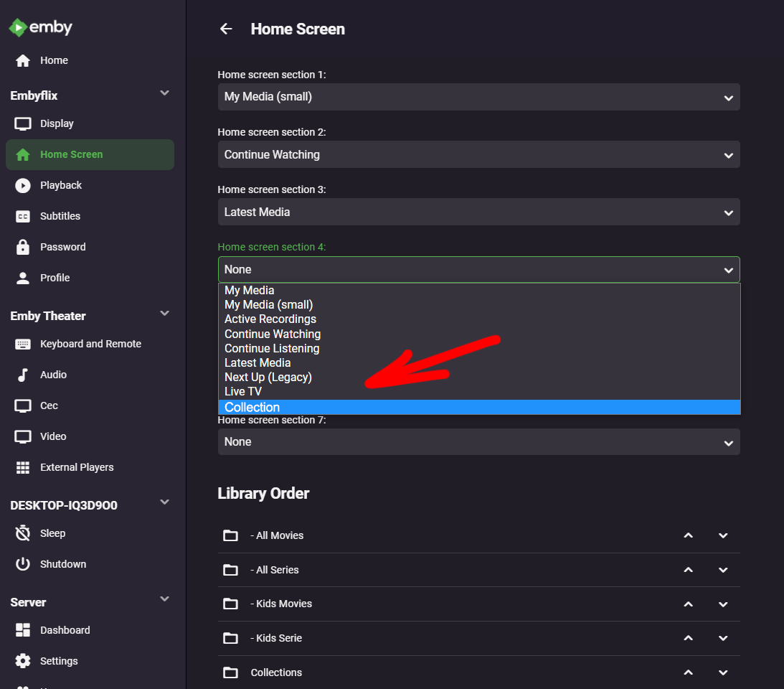Viewport: 784px width, 689px height.
Task: Open the Profile settings page
Action: (x=55, y=278)
